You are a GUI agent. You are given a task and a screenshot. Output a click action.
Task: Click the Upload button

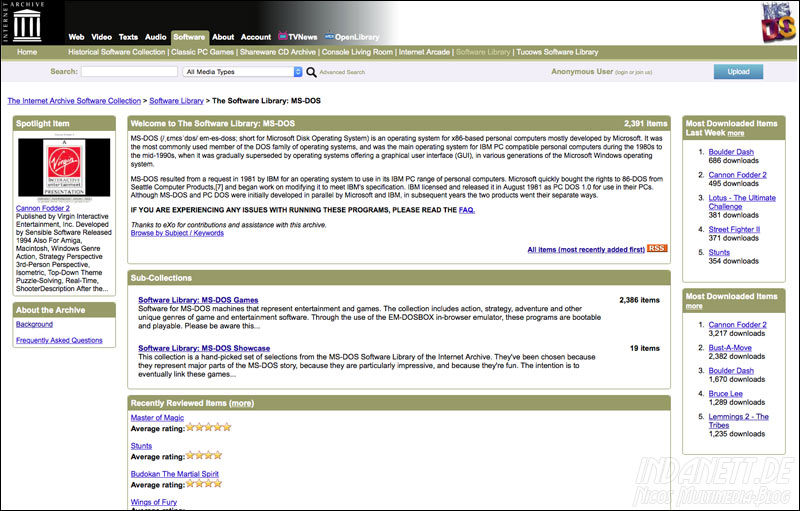(738, 72)
